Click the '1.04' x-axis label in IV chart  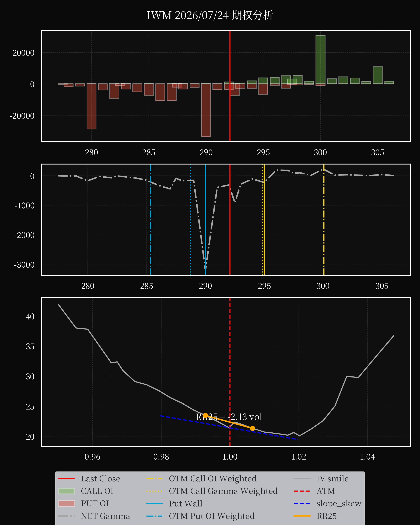(367, 457)
